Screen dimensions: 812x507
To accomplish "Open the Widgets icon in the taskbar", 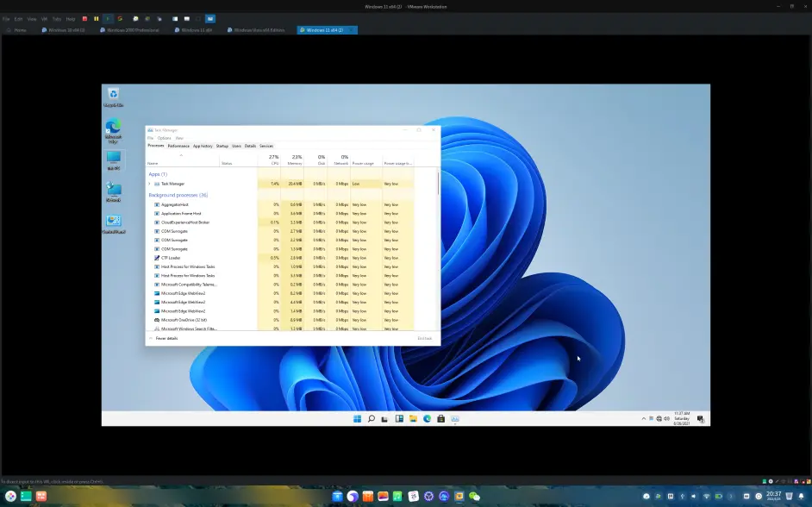I will coord(399,418).
